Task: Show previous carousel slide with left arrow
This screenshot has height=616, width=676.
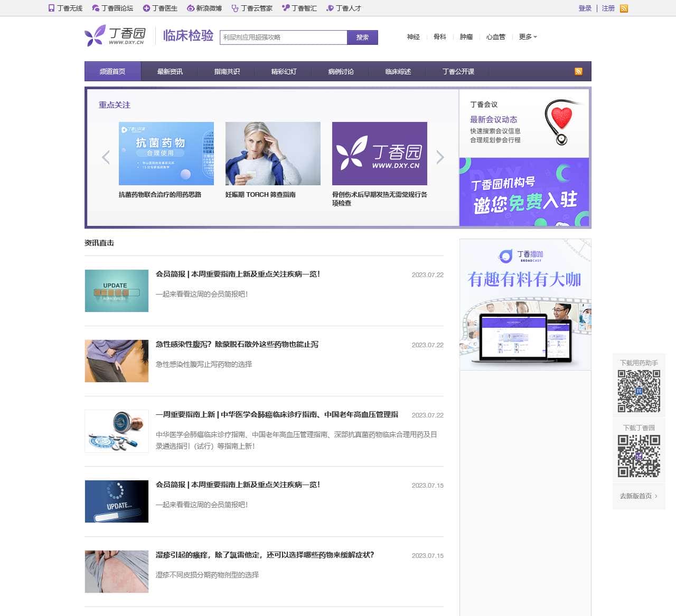Action: tap(106, 157)
